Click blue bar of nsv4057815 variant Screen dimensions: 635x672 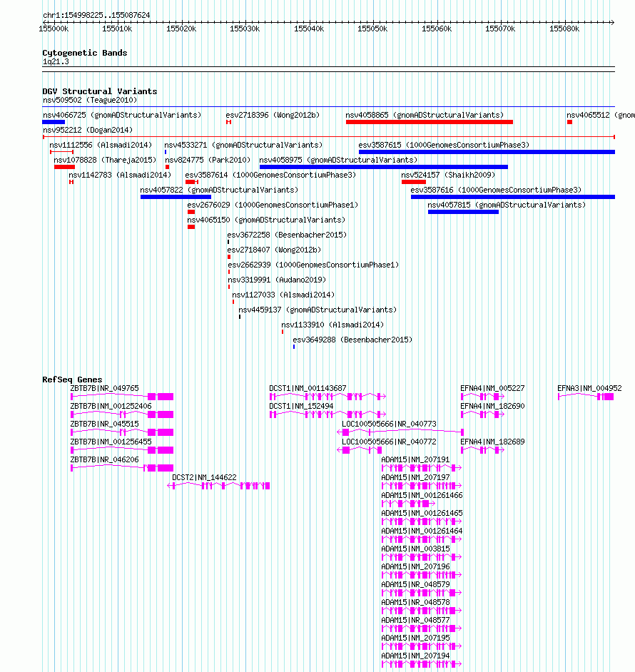(463, 212)
